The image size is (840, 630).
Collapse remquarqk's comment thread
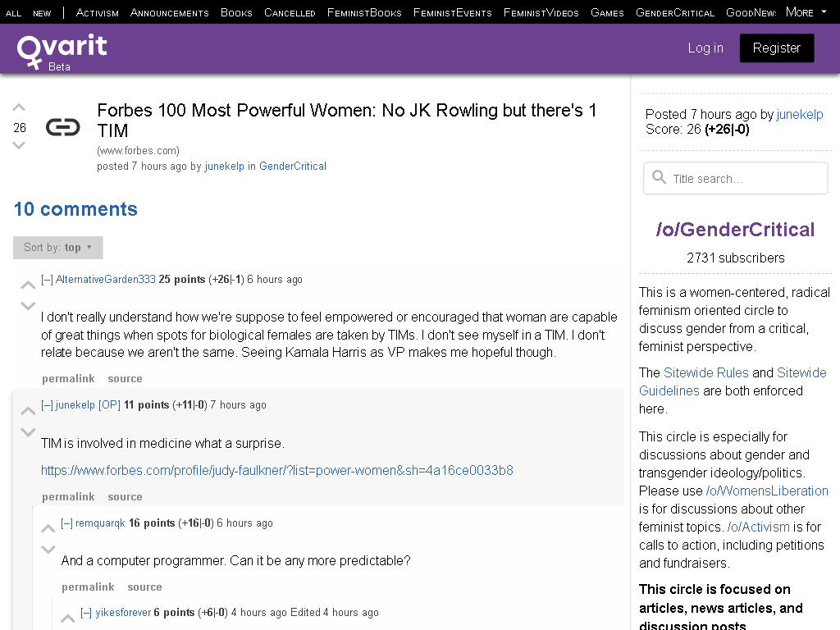point(66,523)
